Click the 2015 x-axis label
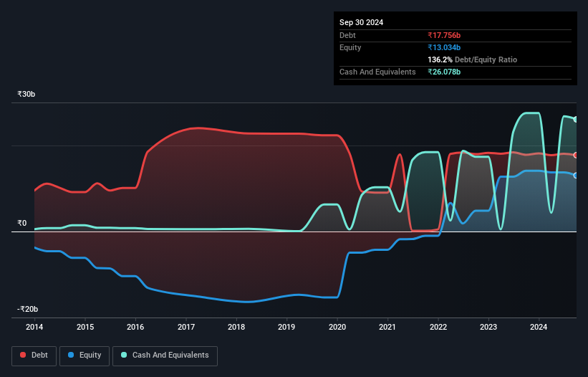This screenshot has height=377, width=588. pos(85,327)
